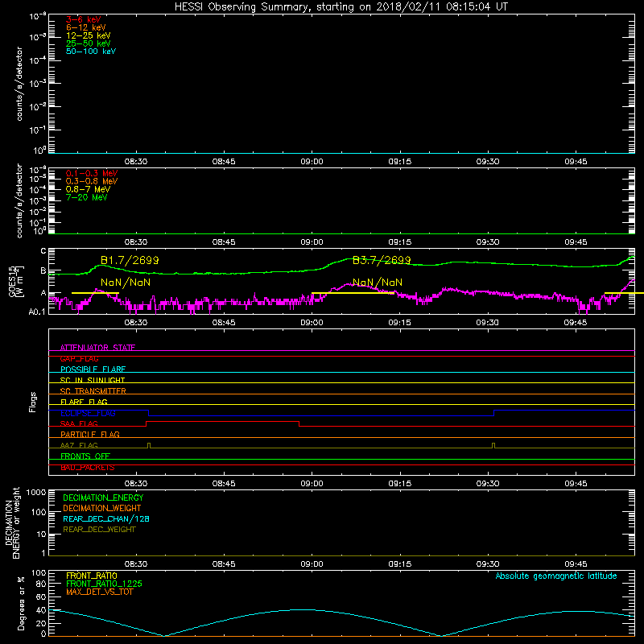The height and width of the screenshot is (644, 644).
Task: Select the AAZ_FLAG label
Action: [79, 445]
